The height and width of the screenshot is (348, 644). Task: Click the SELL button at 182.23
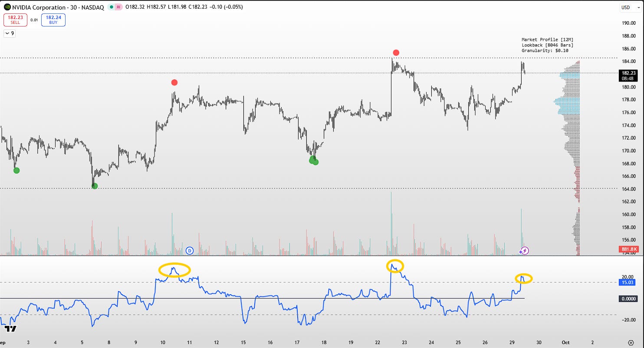tap(15, 20)
